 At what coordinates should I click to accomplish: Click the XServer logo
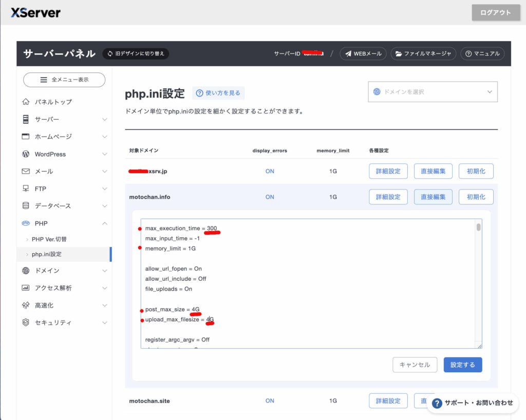pos(35,13)
